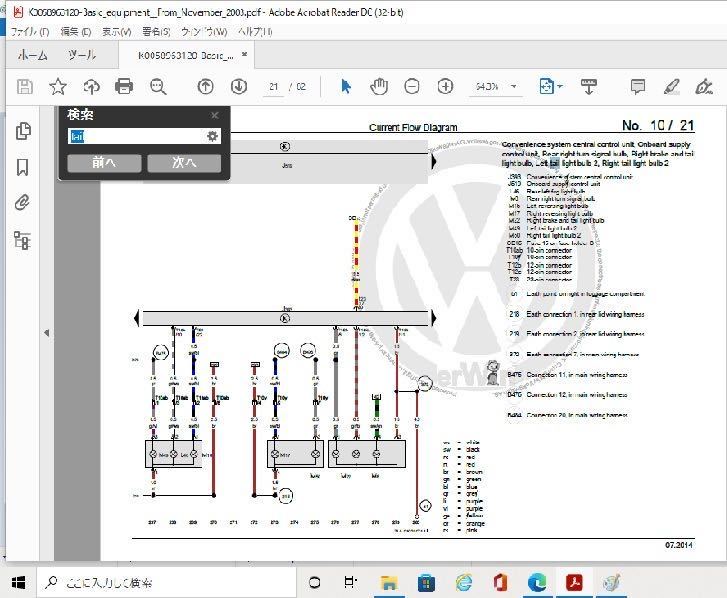Click the taskbar search box

click(x=166, y=582)
